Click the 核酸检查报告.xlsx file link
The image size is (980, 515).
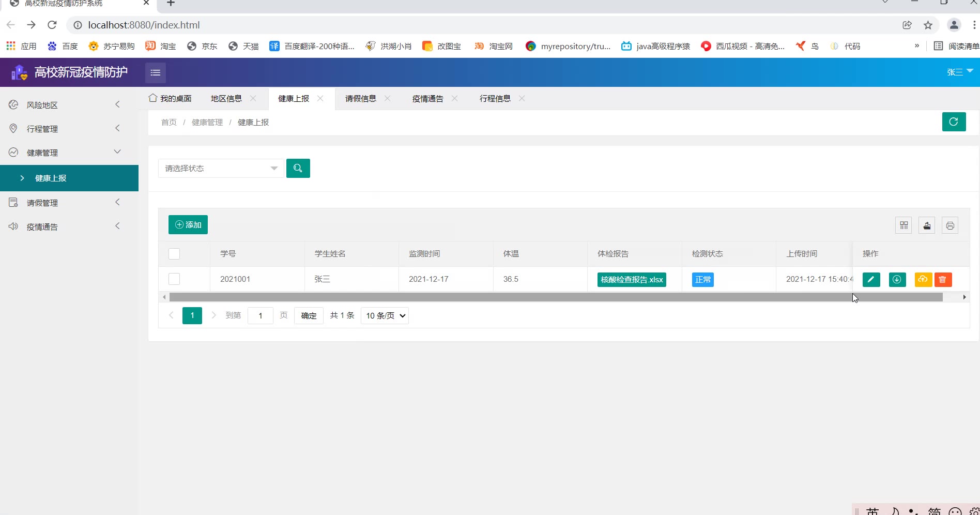pyautogui.click(x=631, y=280)
